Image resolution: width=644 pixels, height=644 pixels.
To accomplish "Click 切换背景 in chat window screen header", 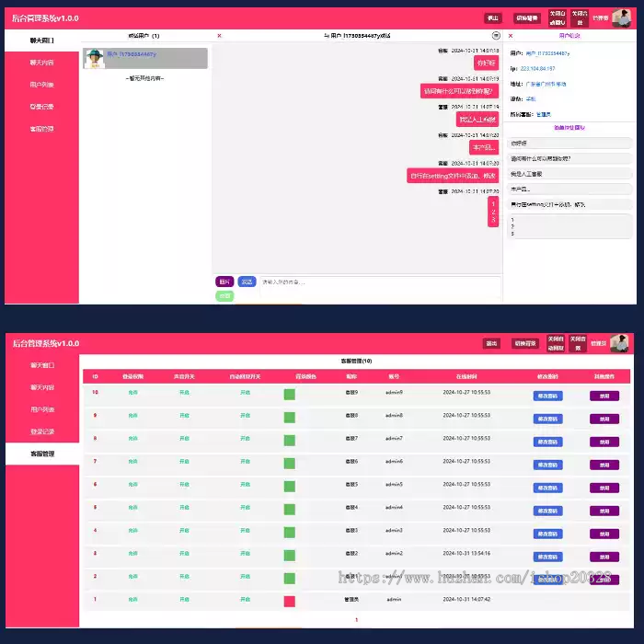I will pos(527,18).
